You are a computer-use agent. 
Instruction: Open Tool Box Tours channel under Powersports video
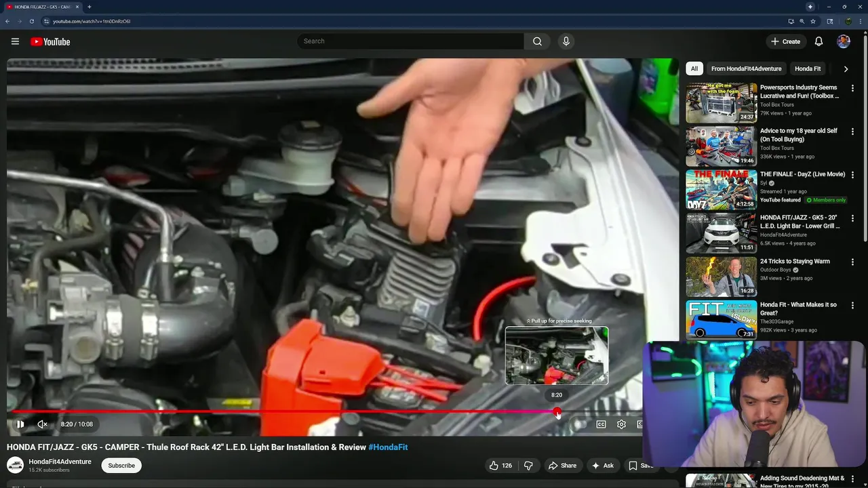click(x=777, y=105)
